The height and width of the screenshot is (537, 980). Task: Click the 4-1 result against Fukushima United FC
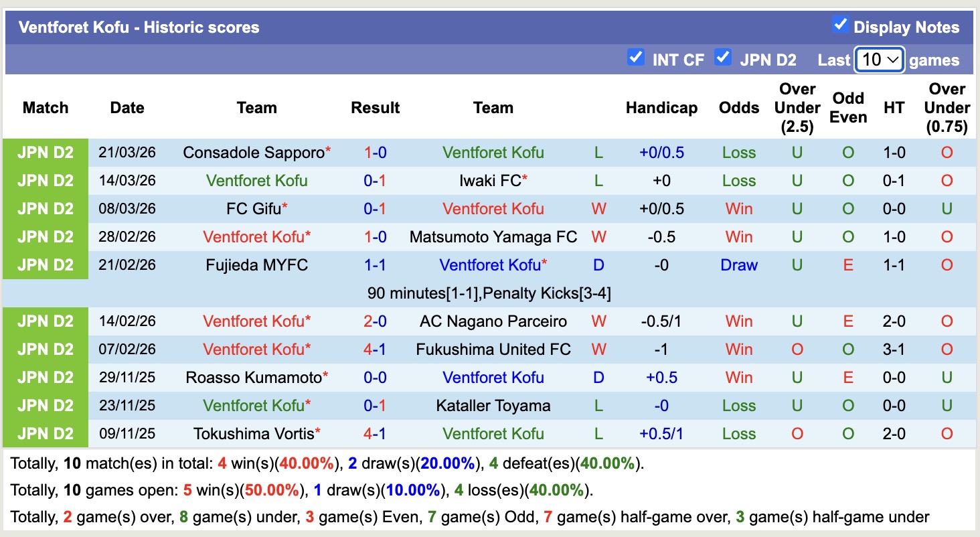375,349
